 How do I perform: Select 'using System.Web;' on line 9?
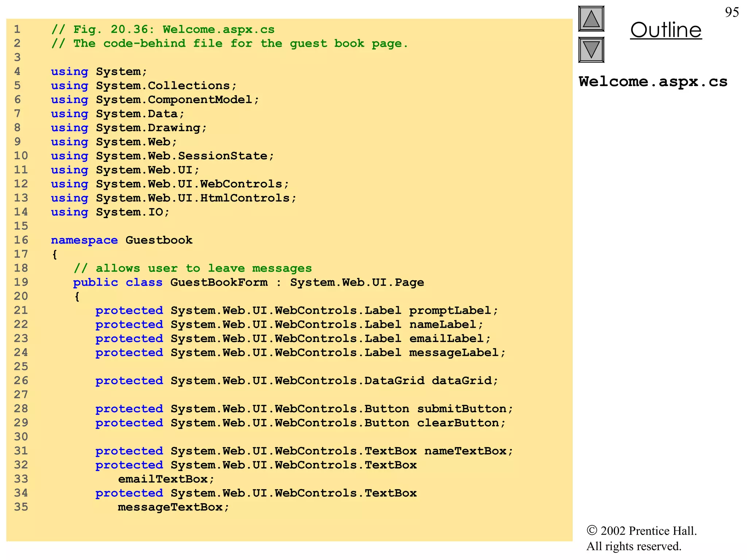tap(114, 142)
